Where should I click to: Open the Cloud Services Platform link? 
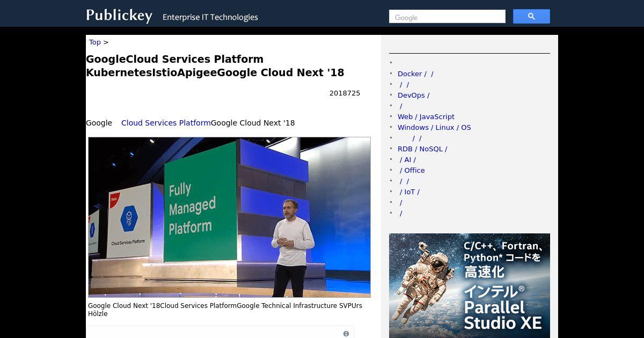166,123
